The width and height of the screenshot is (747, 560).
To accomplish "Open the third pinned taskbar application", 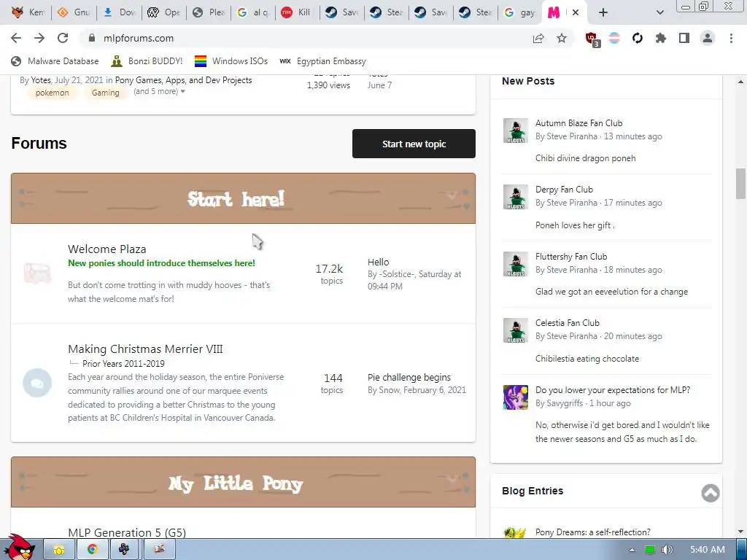I will [x=124, y=550].
